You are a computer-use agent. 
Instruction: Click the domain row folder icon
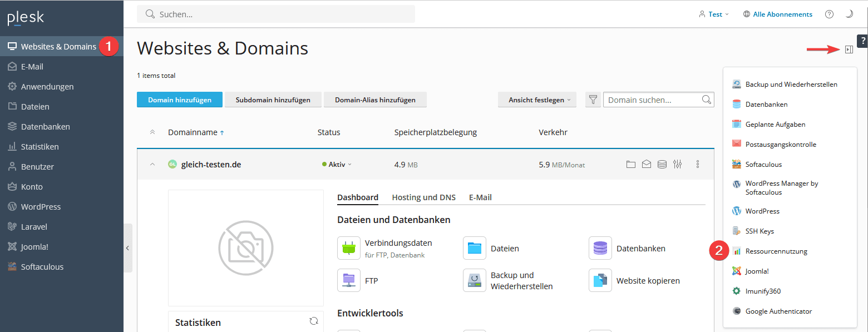[x=630, y=165]
